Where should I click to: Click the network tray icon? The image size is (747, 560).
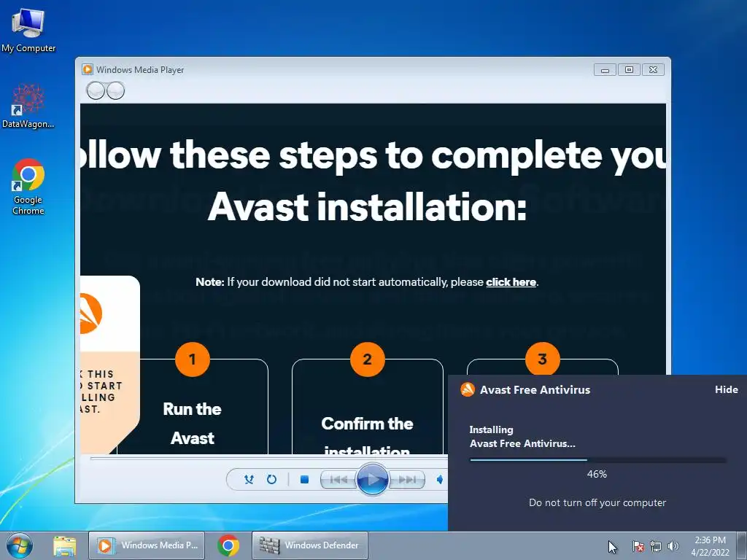coord(656,546)
